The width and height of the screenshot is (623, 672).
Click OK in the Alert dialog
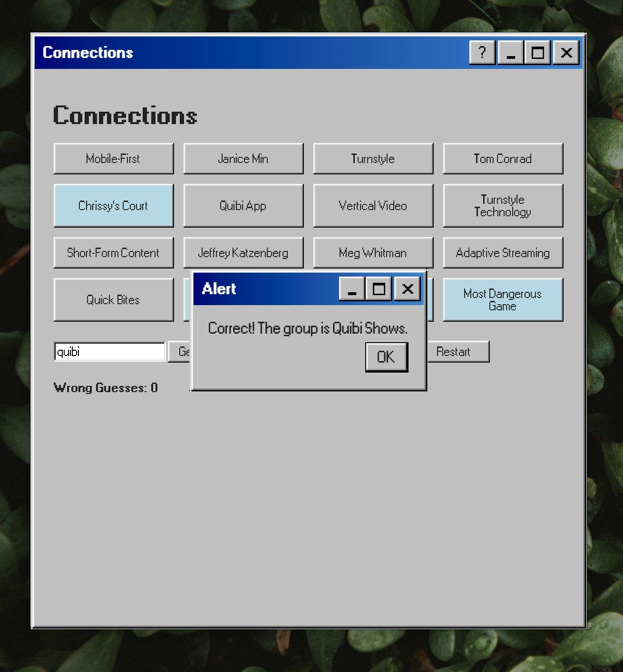tap(386, 357)
